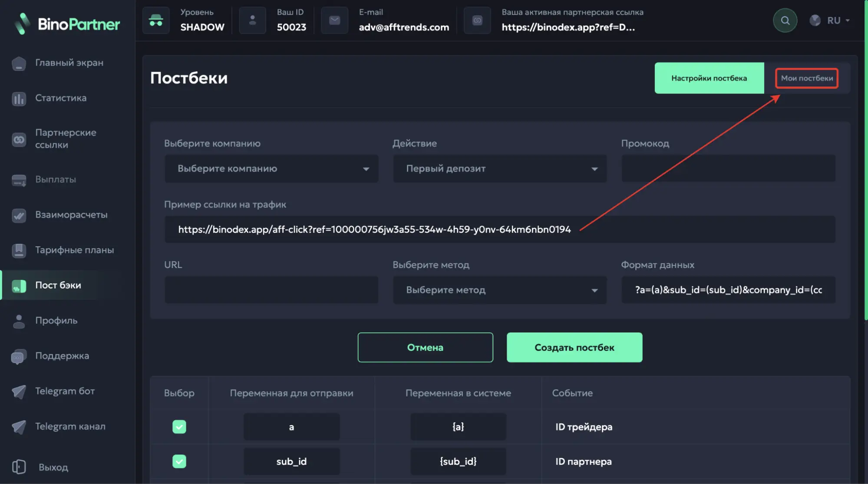Click the Telegram бот paper plane icon
This screenshot has width=868, height=484.
[x=19, y=391]
